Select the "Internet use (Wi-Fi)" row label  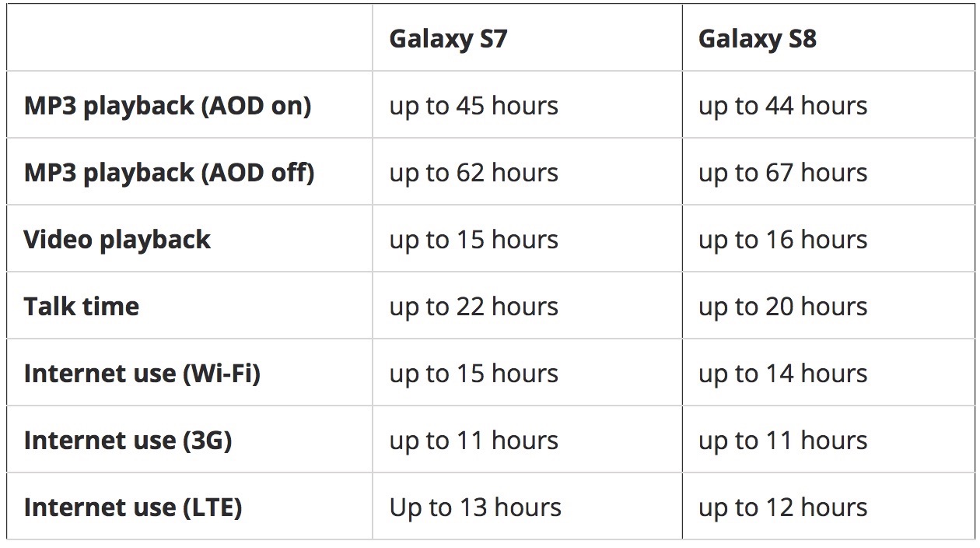(142, 374)
